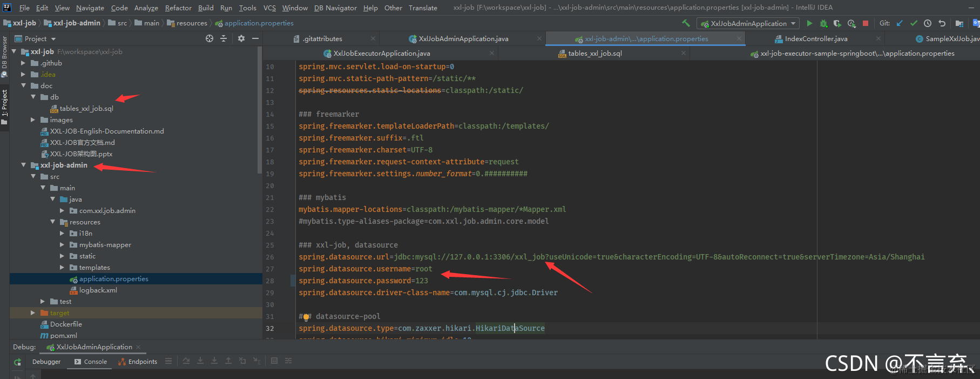Close XxlJobAdminApplication debug session tab
Screen dimensions: 980x379
pos(138,347)
